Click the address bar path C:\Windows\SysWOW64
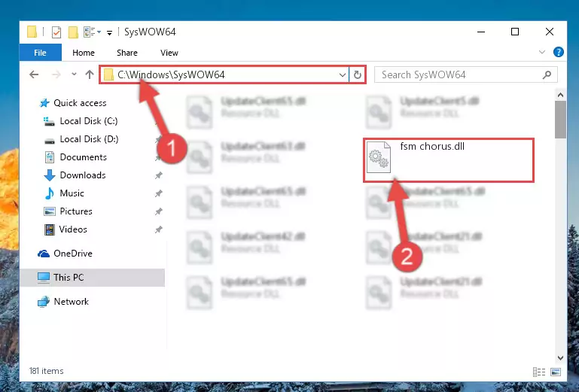Screen dimensions: 579x392 [x=171, y=74]
